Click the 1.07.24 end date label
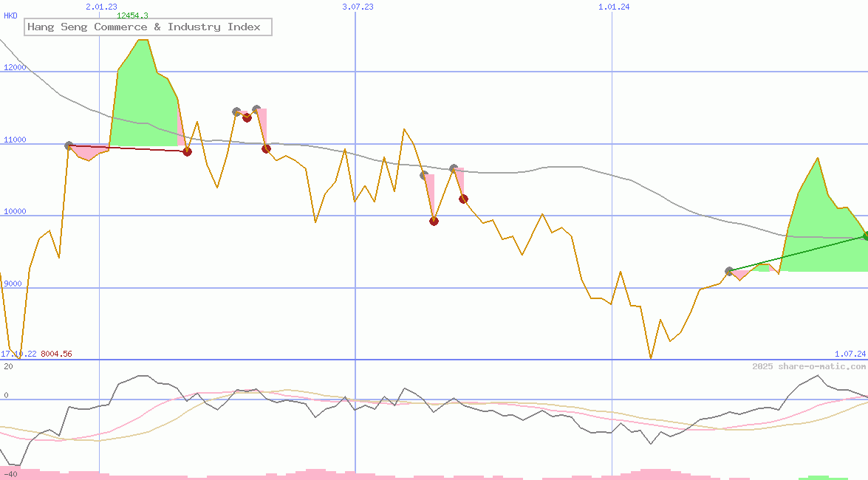Screen dimensions: 868x480 (850, 354)
